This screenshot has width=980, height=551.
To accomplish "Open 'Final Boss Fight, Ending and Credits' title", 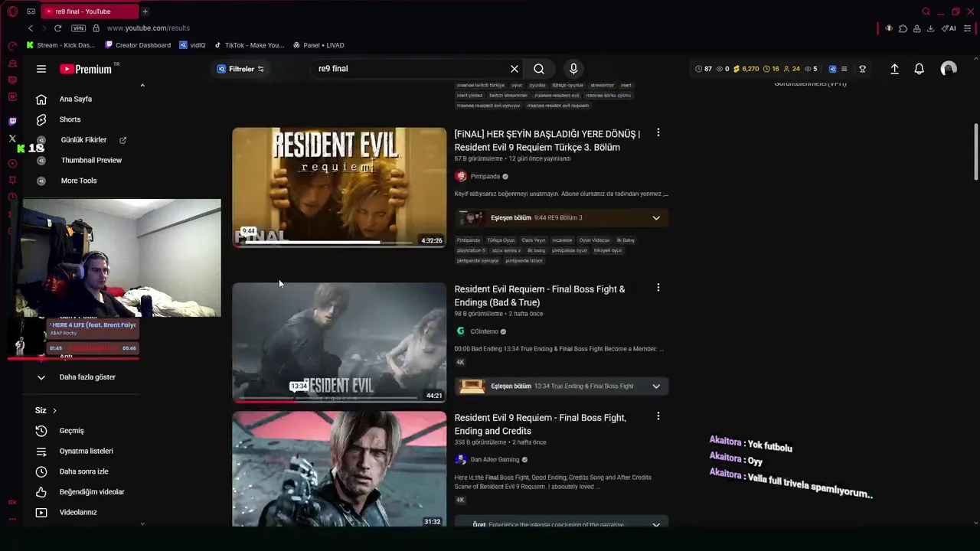I will coord(540,424).
